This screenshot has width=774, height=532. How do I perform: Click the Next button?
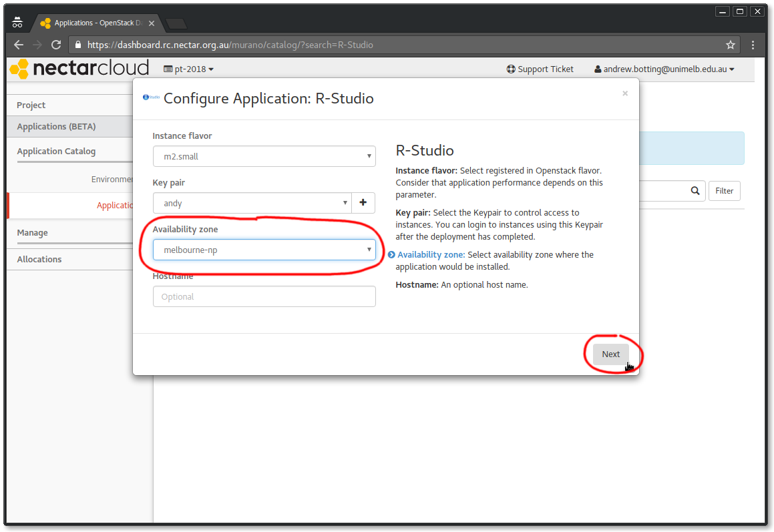[610, 354]
